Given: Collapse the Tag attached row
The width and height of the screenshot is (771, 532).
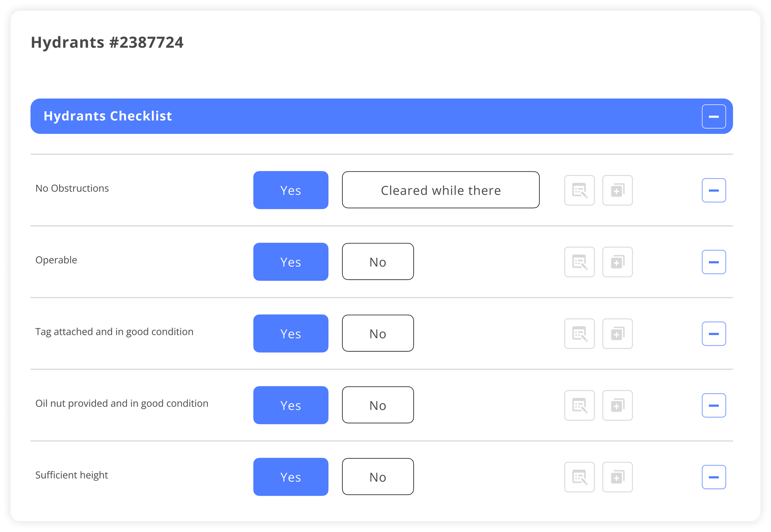Looking at the screenshot, I should pyautogui.click(x=714, y=334).
